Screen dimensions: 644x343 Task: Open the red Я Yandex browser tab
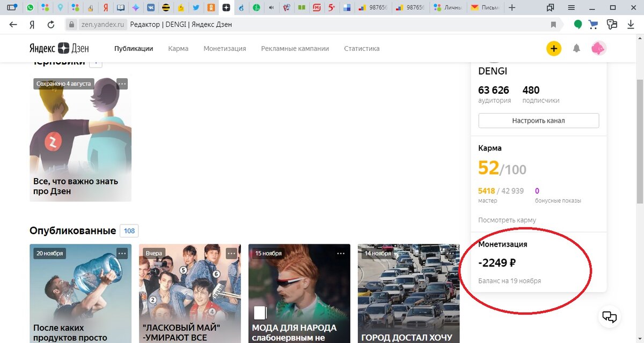[x=106, y=8]
